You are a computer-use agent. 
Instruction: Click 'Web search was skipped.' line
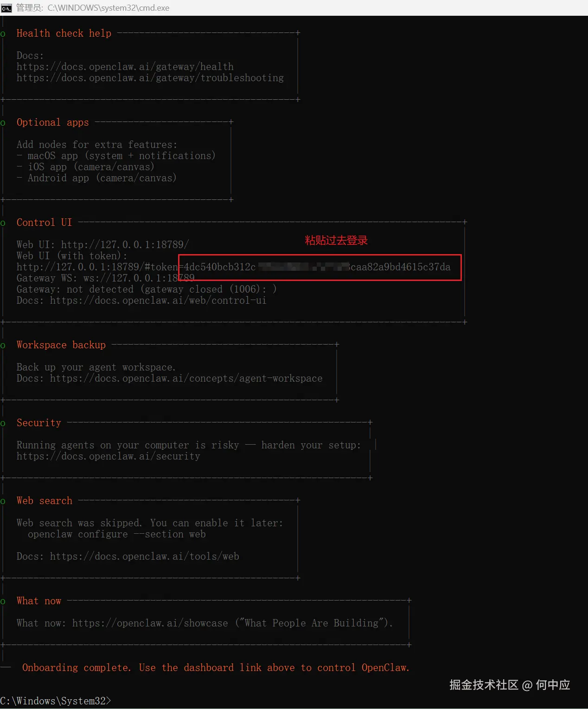(x=150, y=523)
